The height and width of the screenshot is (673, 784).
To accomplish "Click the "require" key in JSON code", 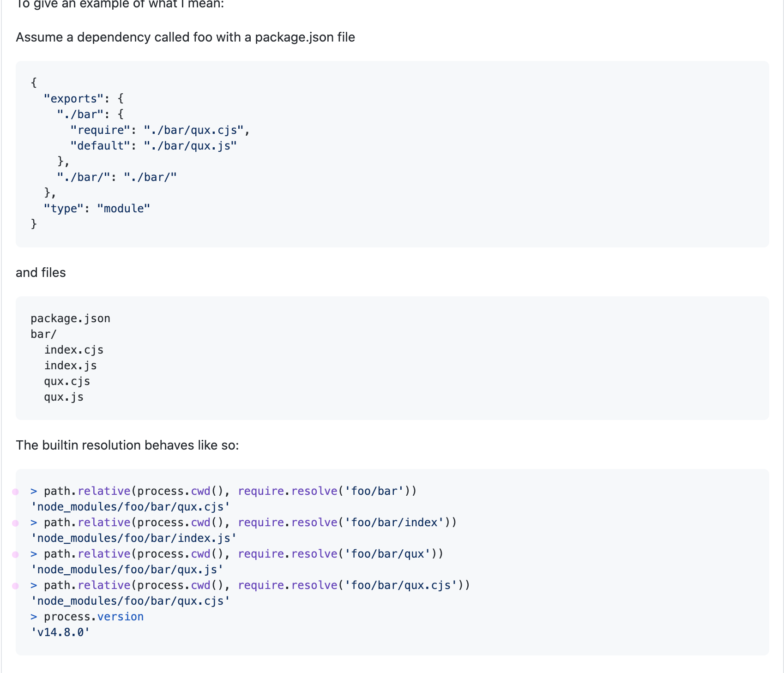I will point(100,130).
